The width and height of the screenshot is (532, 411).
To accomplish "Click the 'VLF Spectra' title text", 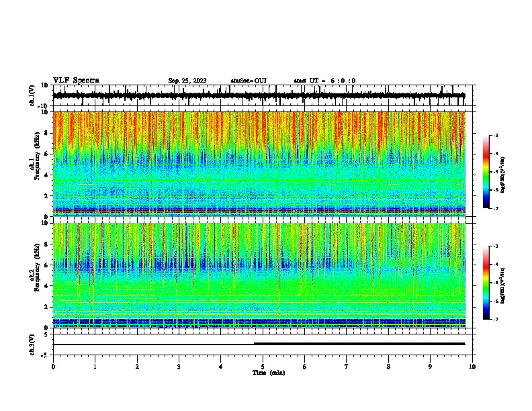I will 76,80.
